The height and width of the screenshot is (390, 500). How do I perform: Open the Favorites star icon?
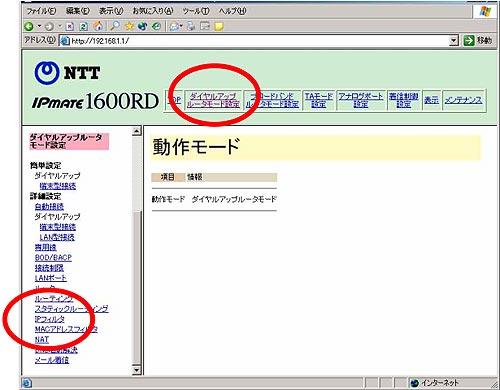[129, 26]
